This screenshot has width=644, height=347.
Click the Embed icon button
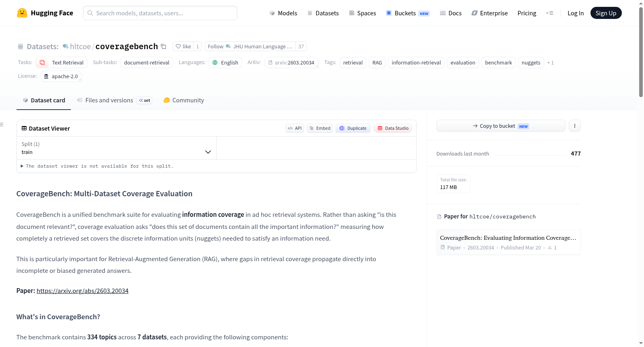[320, 128]
